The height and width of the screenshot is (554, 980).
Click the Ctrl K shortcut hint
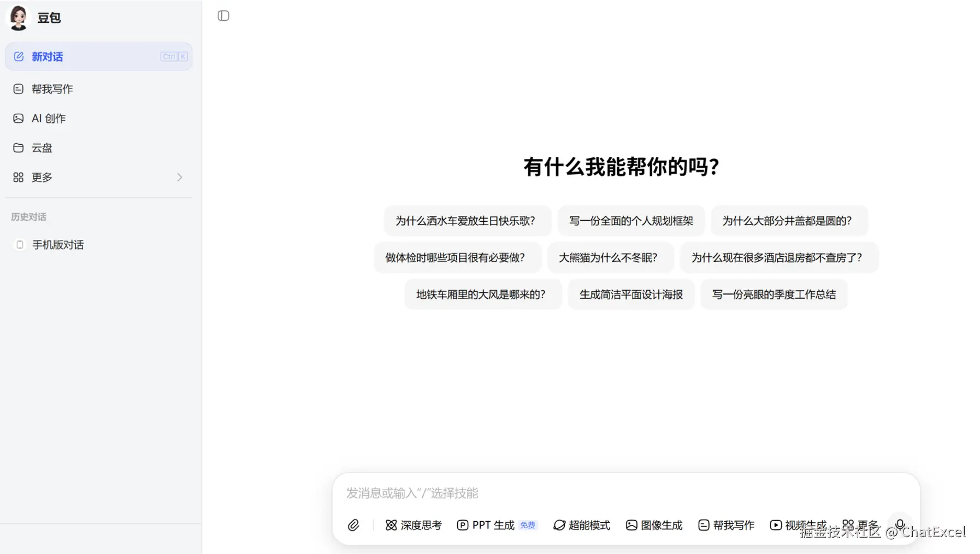pos(174,56)
